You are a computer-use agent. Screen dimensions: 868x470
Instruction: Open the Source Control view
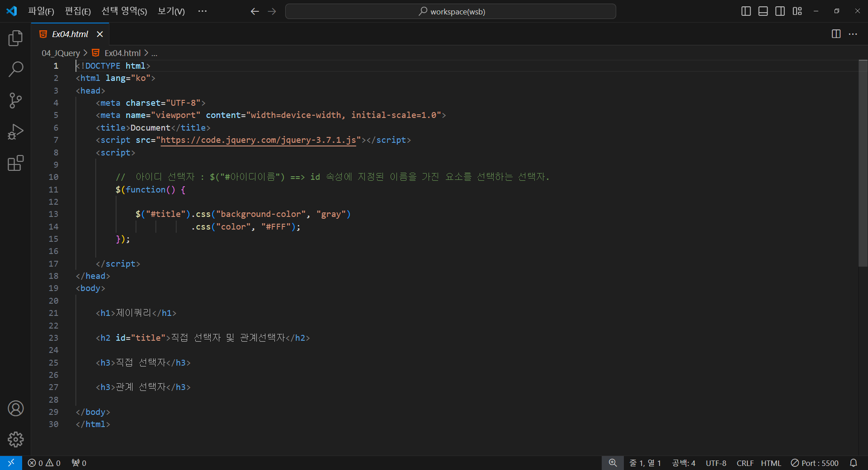click(15, 100)
